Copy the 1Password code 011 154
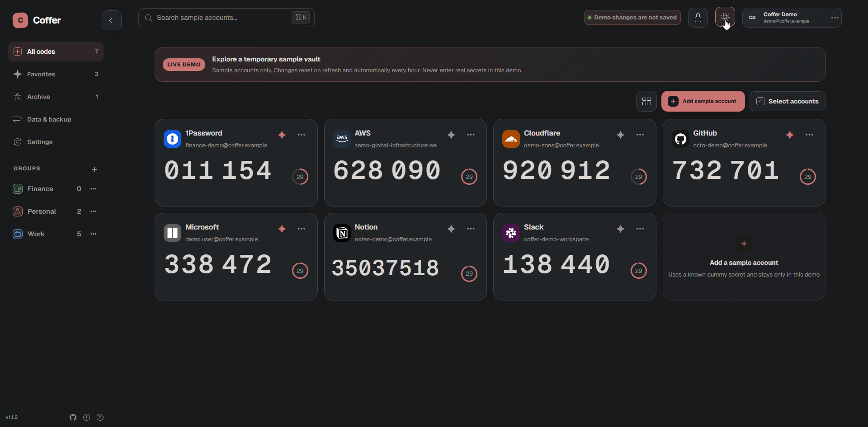 pos(218,171)
